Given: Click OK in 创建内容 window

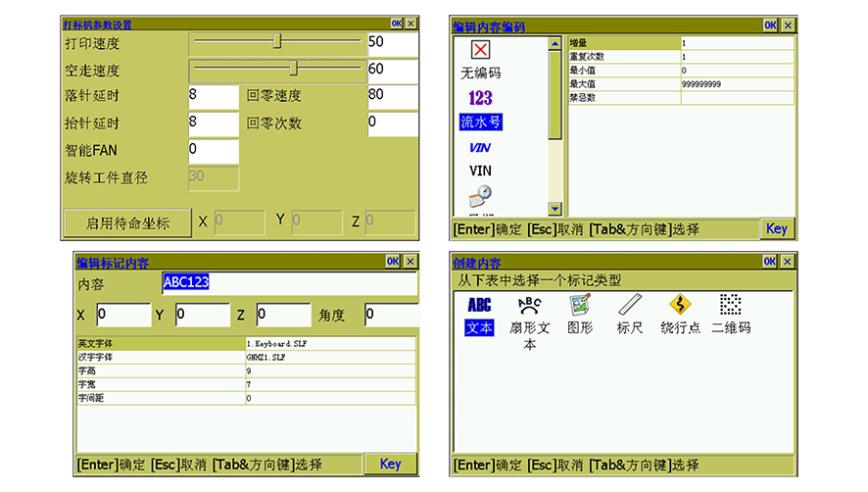Looking at the screenshot, I should tap(769, 262).
